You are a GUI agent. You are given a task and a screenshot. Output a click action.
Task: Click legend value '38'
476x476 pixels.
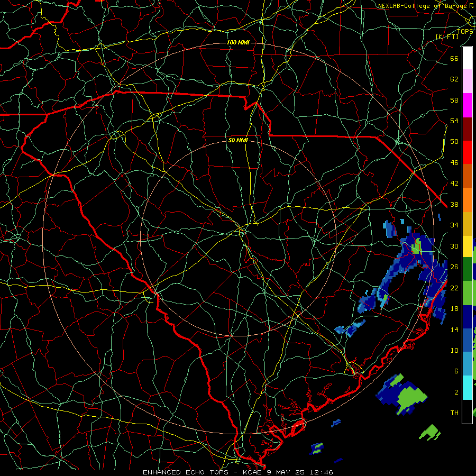[454, 204]
